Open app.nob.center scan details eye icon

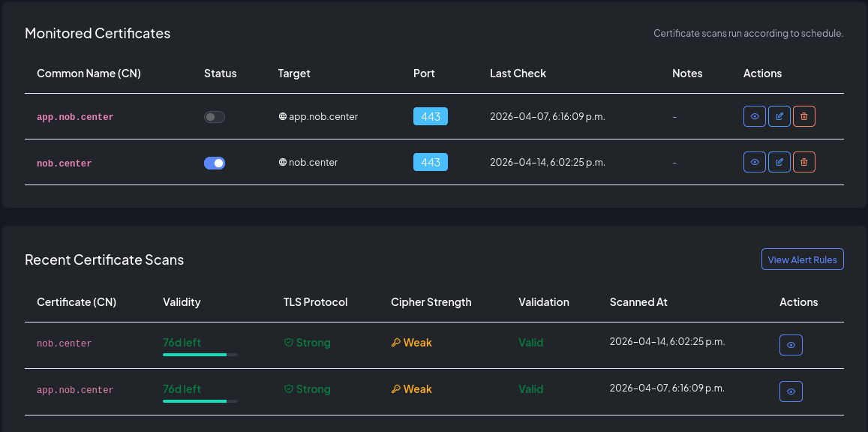791,391
